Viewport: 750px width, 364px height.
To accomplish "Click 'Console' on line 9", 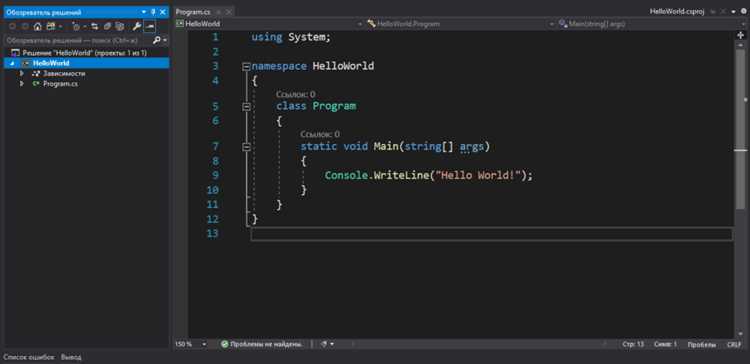I will coord(346,176).
